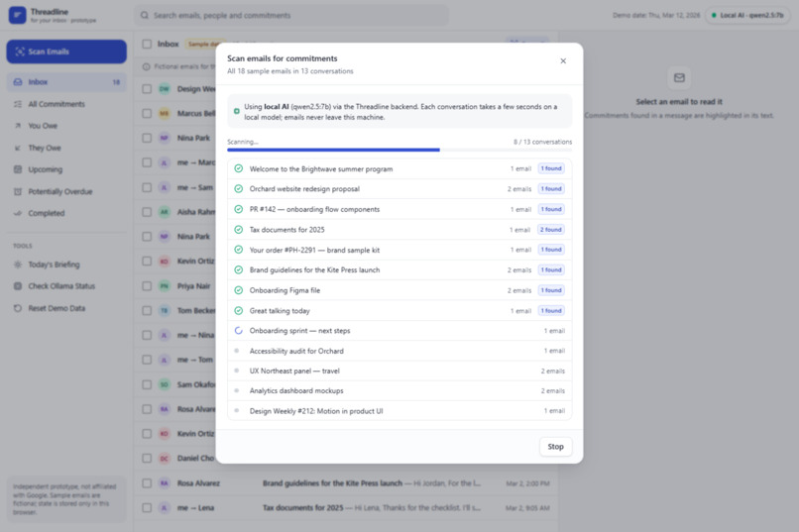Click the Inbox tray icon in sidebar

[x=18, y=82]
